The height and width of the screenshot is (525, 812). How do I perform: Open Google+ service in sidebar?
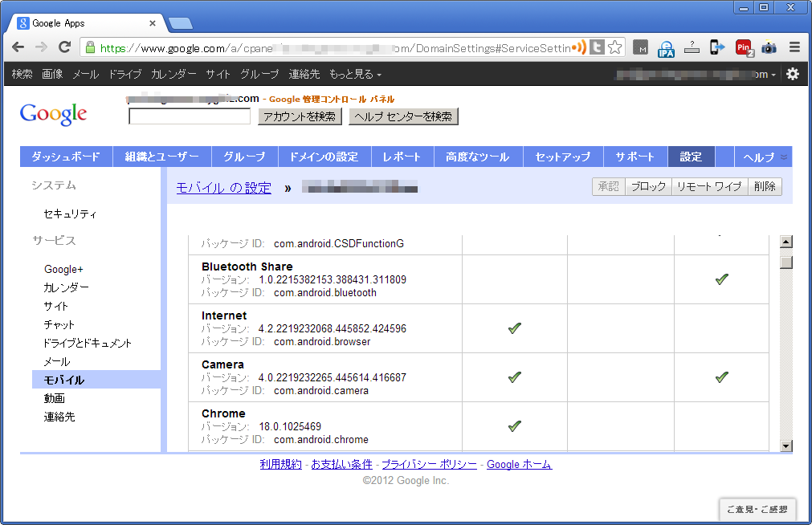pos(63,269)
